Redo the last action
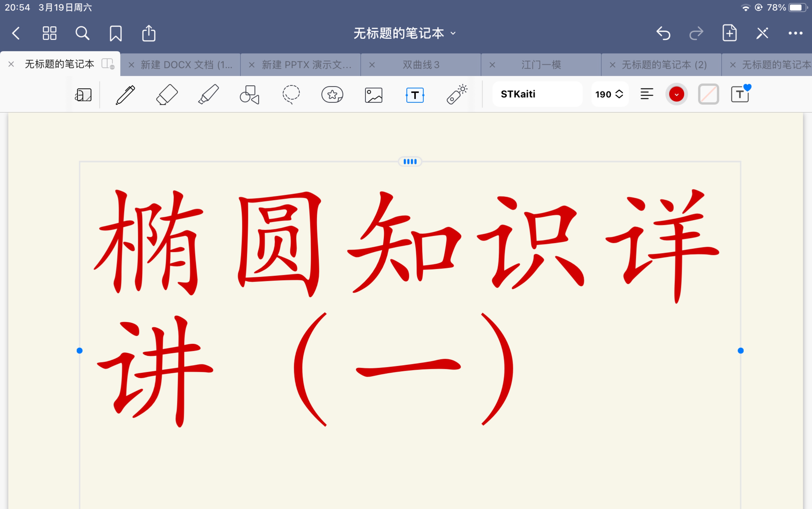Image resolution: width=812 pixels, height=509 pixels. point(696,33)
